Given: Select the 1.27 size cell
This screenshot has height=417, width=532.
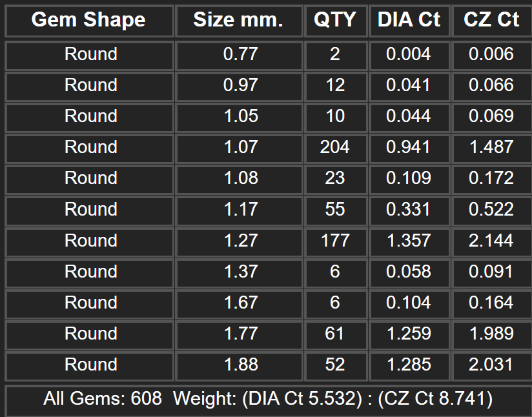Looking at the screenshot, I should pos(239,242).
